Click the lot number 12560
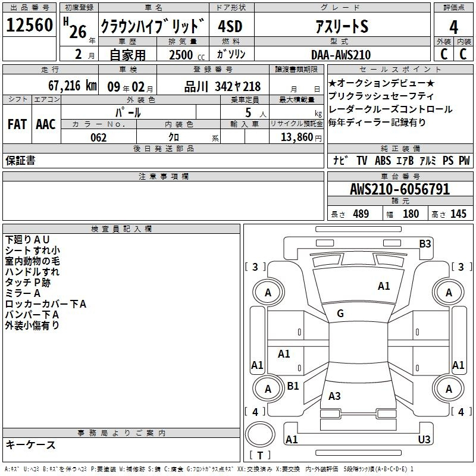Screen dimensions: 476x476 point(29,26)
